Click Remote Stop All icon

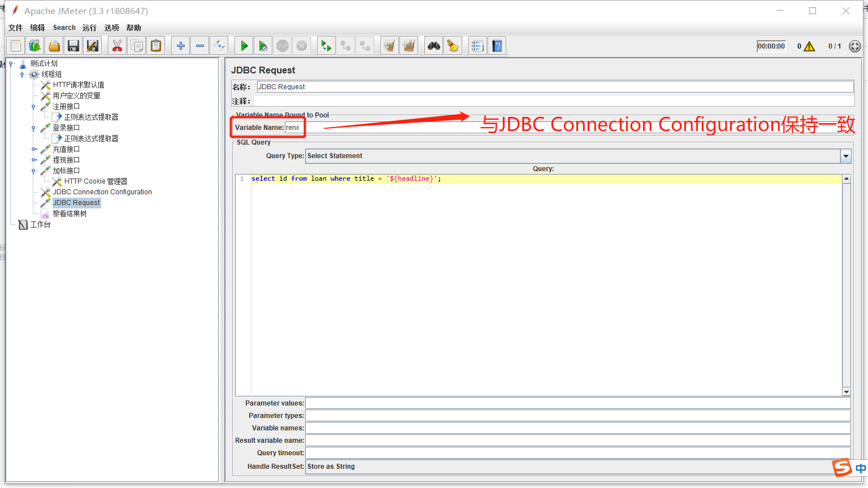(x=345, y=46)
